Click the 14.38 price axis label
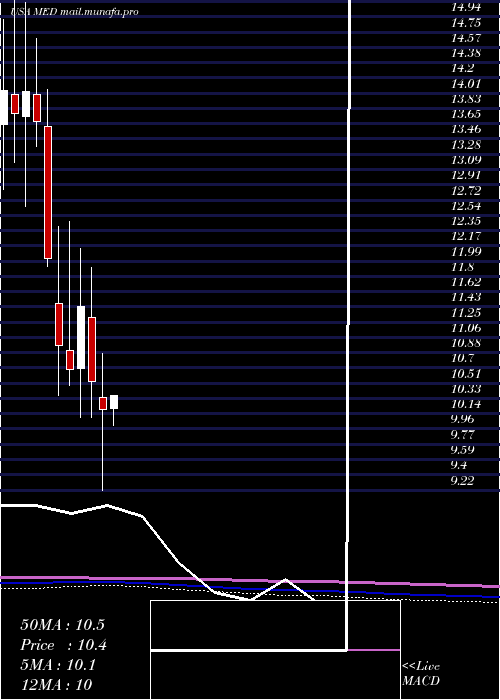500x700 pixels. tap(466, 53)
